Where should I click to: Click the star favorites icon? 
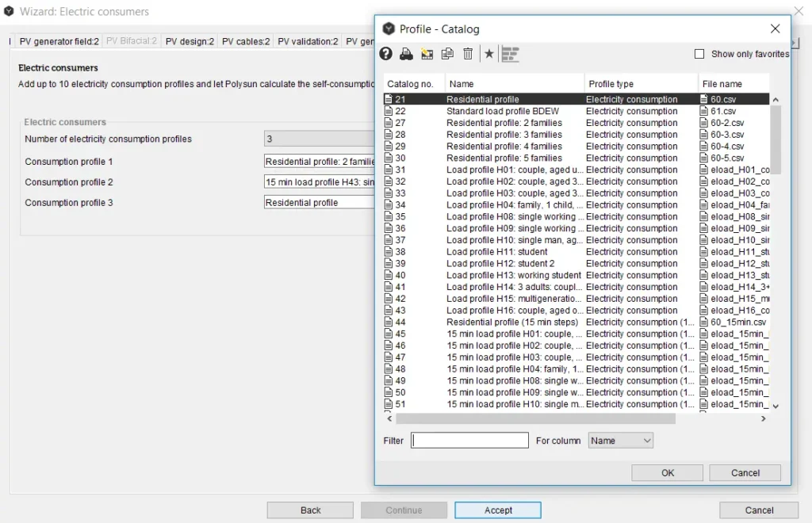489,54
